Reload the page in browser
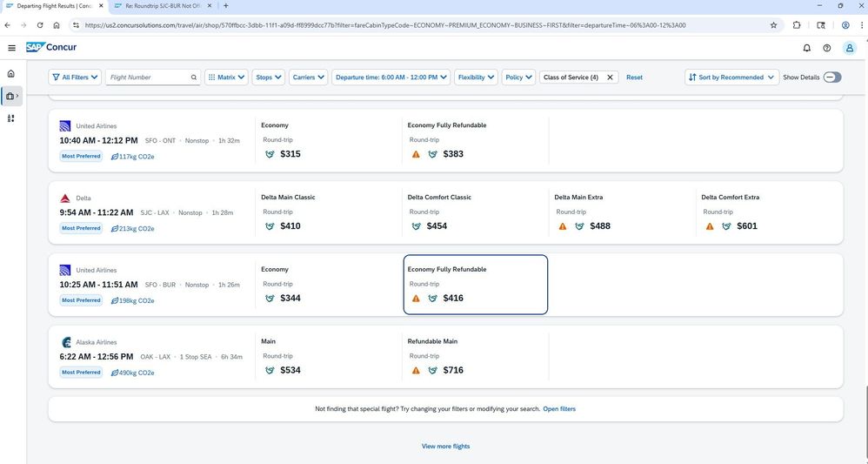Screen dimensions: 868x464 click(x=40, y=25)
